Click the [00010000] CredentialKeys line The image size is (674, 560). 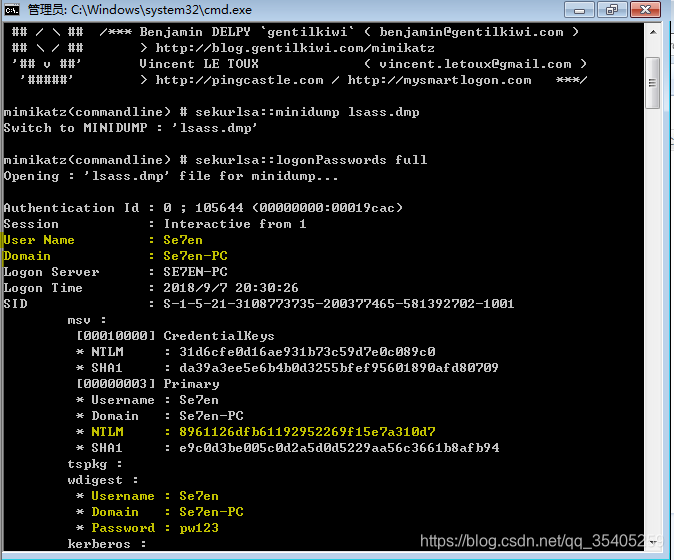point(175,336)
